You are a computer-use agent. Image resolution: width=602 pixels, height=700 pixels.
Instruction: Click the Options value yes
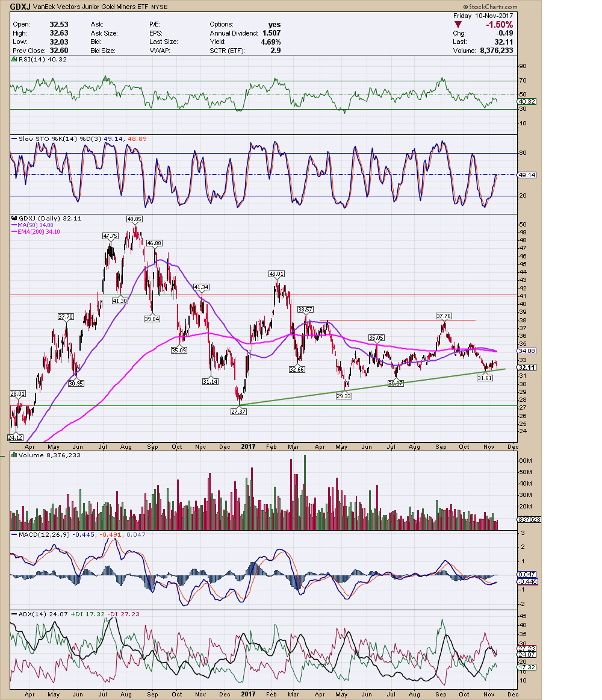click(x=275, y=25)
